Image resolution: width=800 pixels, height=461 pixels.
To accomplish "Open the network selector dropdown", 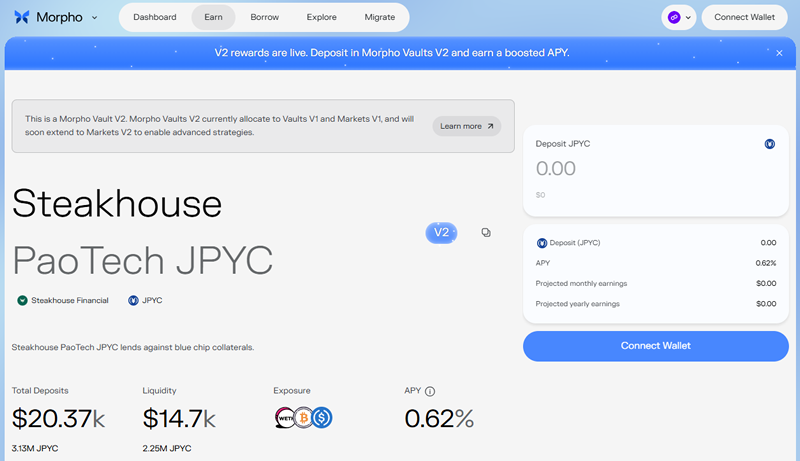I will click(x=679, y=17).
